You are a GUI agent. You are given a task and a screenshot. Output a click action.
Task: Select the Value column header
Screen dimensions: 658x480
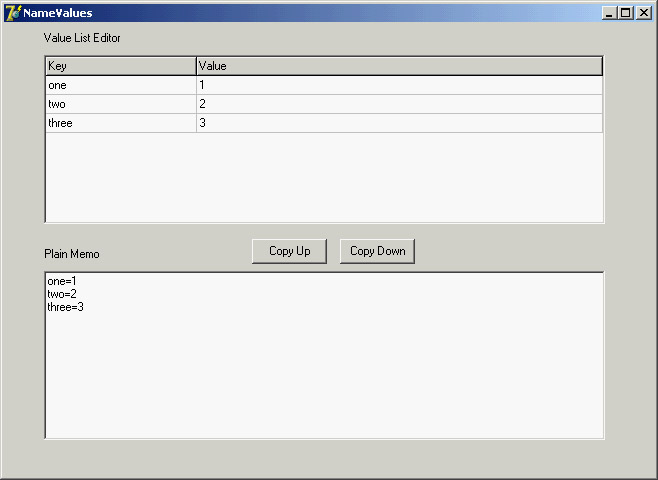pyautogui.click(x=398, y=66)
